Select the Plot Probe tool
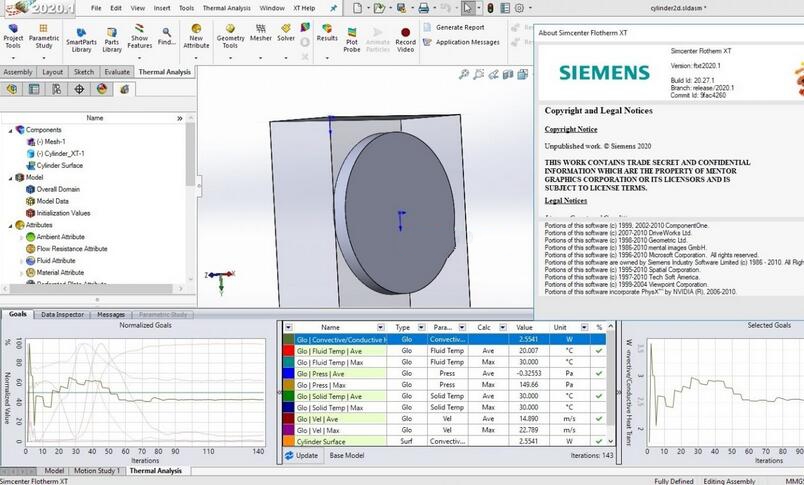 352,39
